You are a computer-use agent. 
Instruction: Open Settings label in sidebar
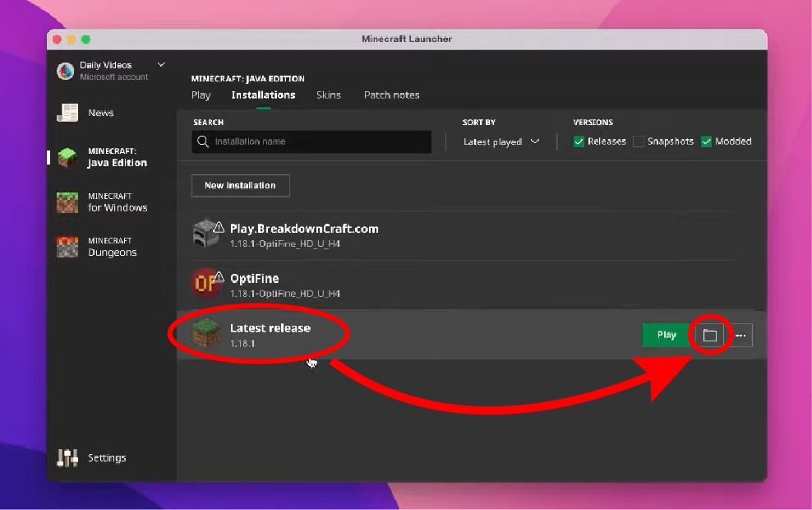coord(107,458)
